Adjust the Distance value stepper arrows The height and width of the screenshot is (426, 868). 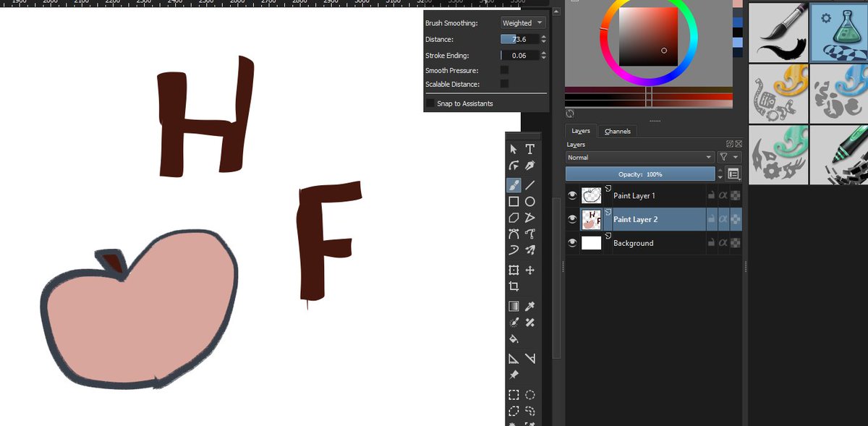coord(544,39)
